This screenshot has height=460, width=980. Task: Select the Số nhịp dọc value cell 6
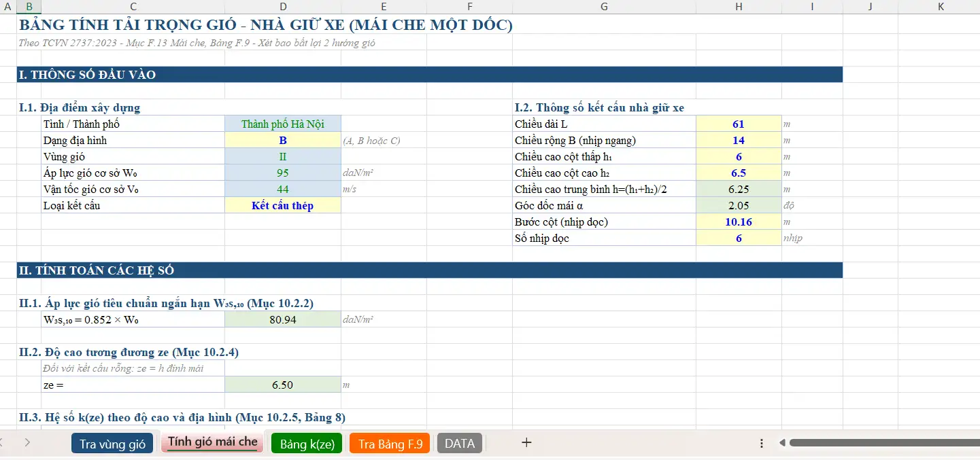tap(739, 238)
